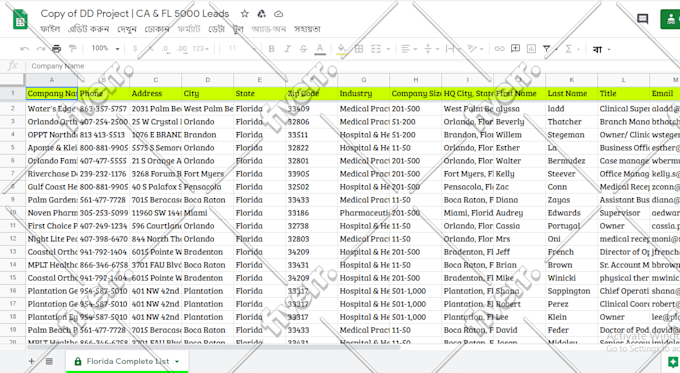Decrease decimal places
This screenshot has width=680, height=373.
166,49
